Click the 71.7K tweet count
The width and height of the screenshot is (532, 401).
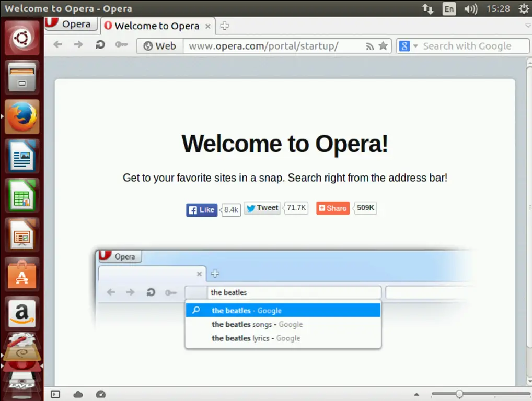pyautogui.click(x=296, y=208)
